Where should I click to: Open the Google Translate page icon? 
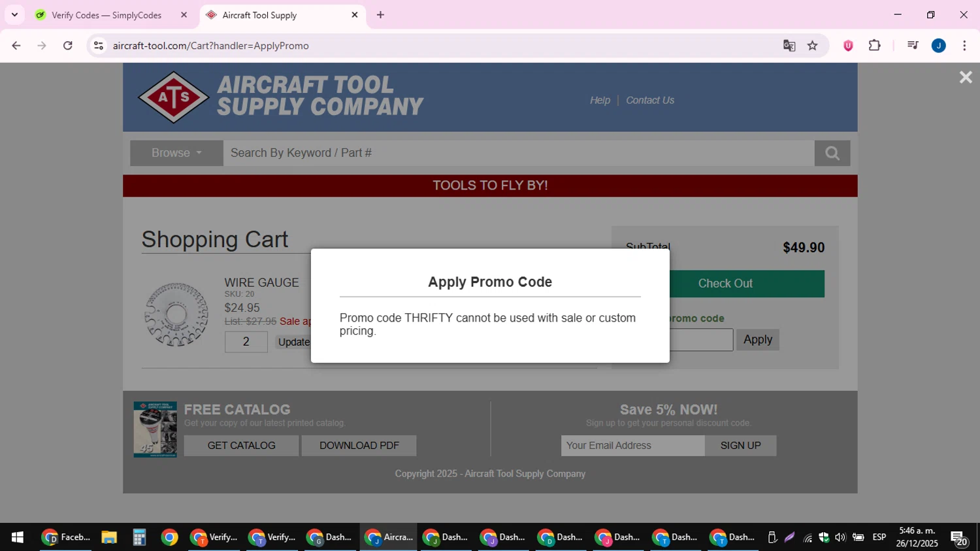tap(789, 46)
